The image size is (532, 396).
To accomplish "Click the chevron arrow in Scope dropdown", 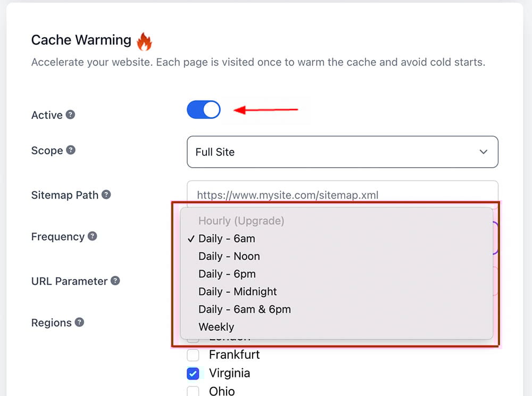I will point(484,152).
